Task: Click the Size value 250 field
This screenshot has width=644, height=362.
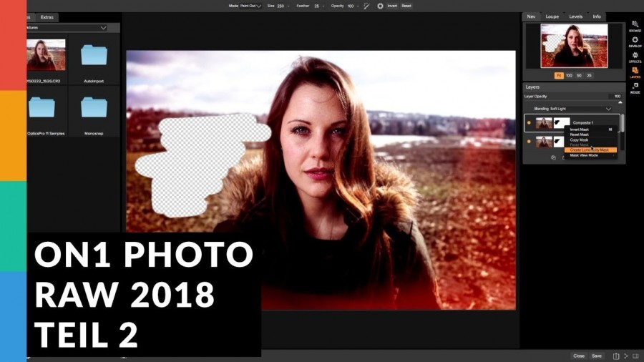Action: tap(280, 6)
